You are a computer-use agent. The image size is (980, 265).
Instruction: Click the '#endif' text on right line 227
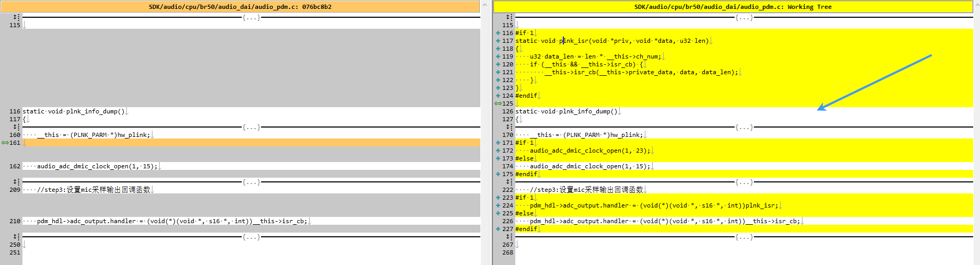point(526,229)
